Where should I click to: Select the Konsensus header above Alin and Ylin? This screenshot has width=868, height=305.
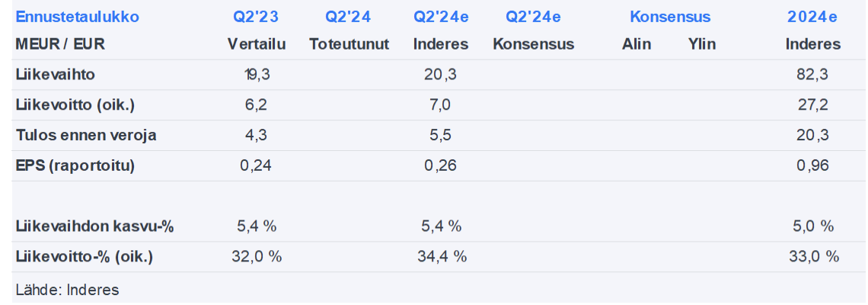pos(670,17)
